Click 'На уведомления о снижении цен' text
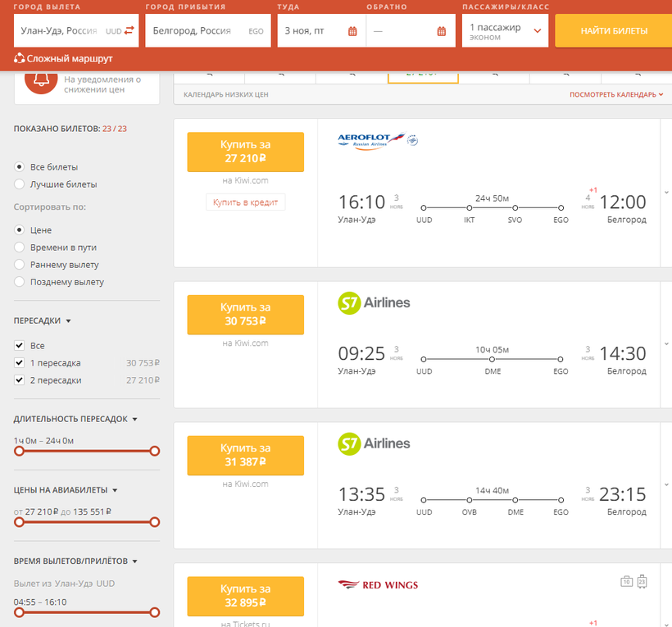Screen dimensions: 672x627 point(102,84)
